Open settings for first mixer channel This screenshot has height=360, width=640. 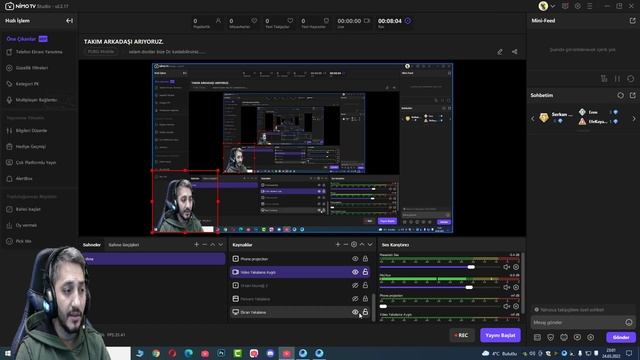[516, 267]
